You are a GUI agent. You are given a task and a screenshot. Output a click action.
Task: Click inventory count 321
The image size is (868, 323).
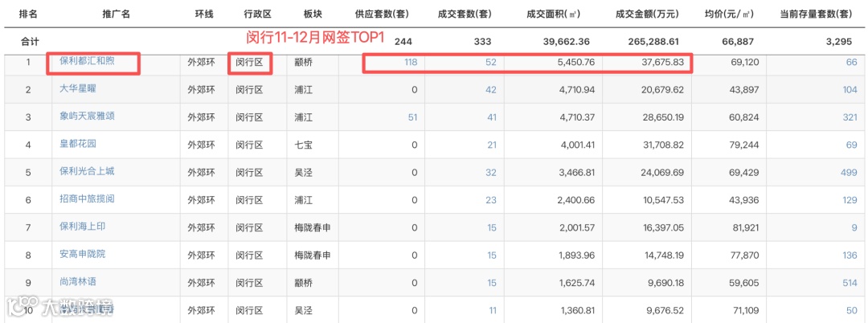[850, 117]
